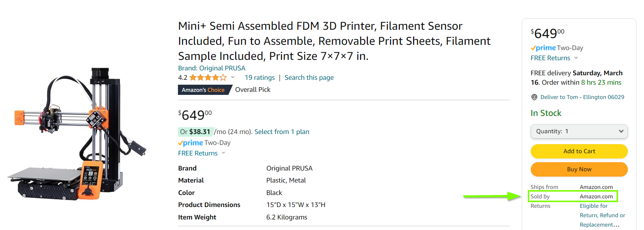Open the Quantity dropdown
This screenshot has height=230, width=644.
point(579,131)
